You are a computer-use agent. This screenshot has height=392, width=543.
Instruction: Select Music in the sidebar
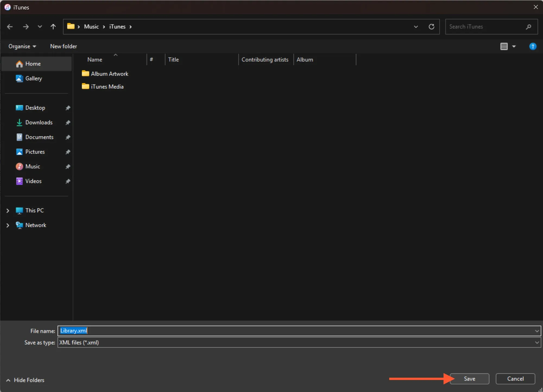[x=33, y=166]
